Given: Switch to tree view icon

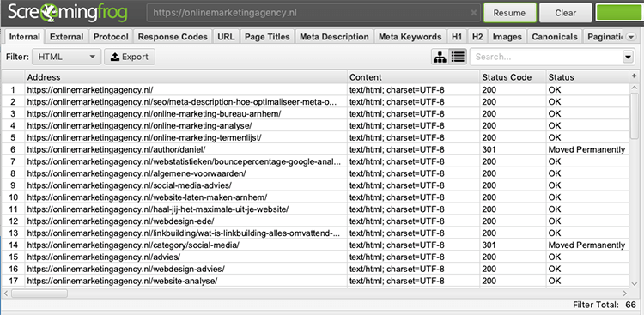Looking at the screenshot, I should (440, 58).
